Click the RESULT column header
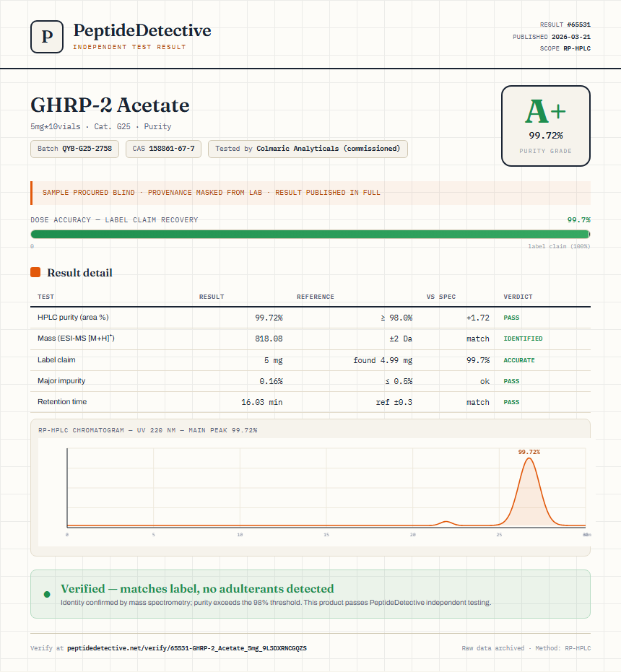Viewport: 621px width, 672px height. [x=212, y=297]
